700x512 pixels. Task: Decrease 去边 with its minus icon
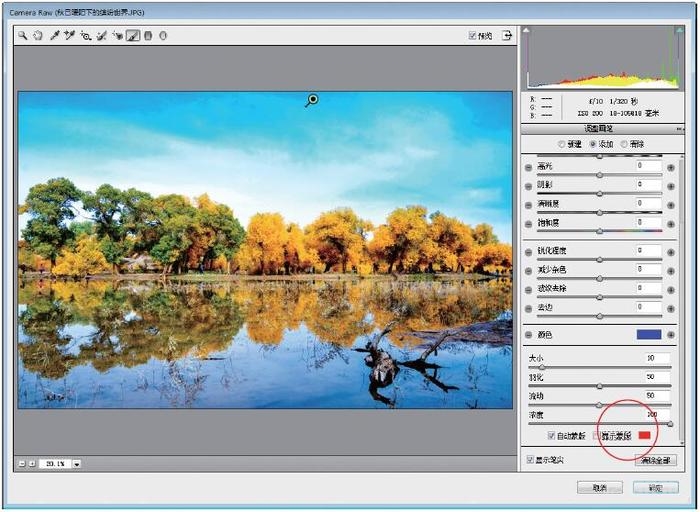coord(529,308)
